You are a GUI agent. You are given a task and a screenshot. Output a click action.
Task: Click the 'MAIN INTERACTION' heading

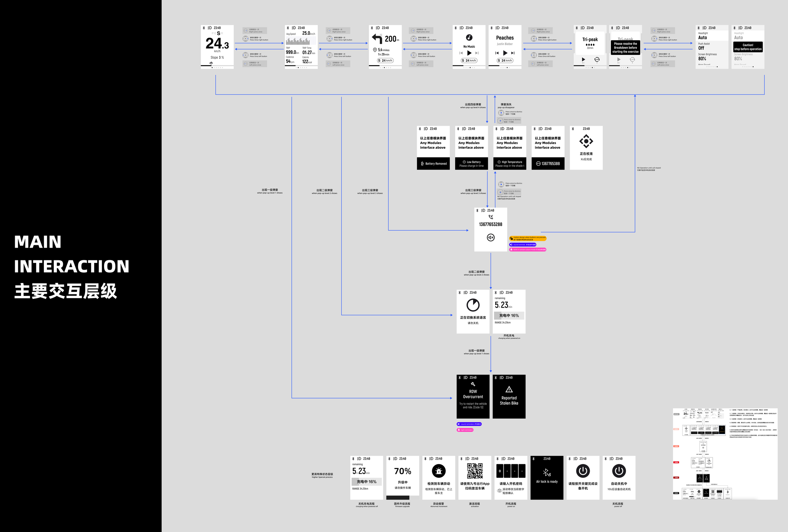click(72, 254)
